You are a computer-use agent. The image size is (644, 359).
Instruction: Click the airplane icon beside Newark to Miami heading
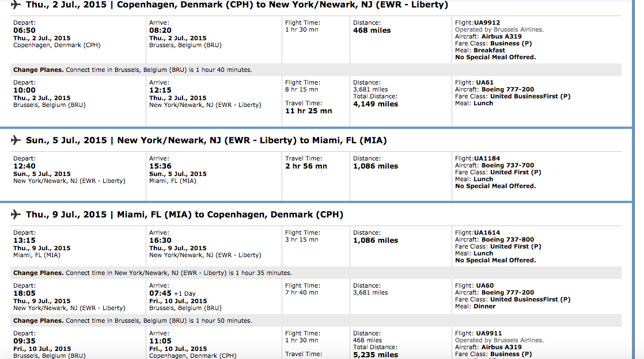click(x=16, y=140)
